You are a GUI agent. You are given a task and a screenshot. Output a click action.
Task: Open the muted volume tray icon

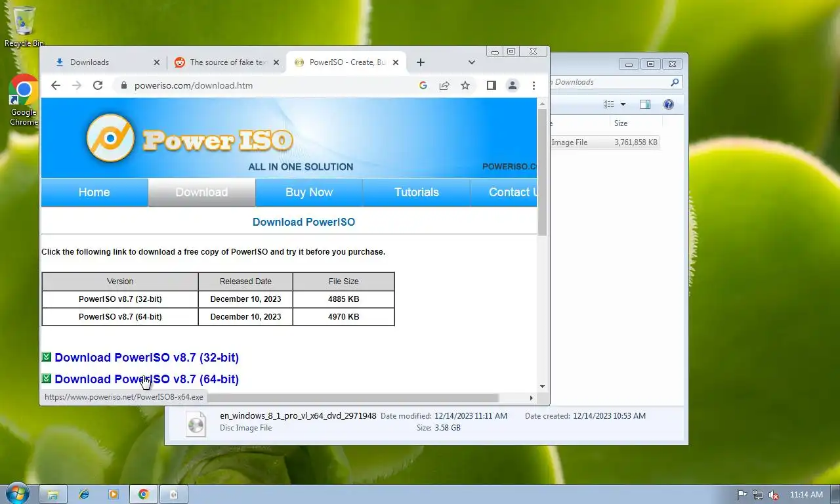point(774,495)
